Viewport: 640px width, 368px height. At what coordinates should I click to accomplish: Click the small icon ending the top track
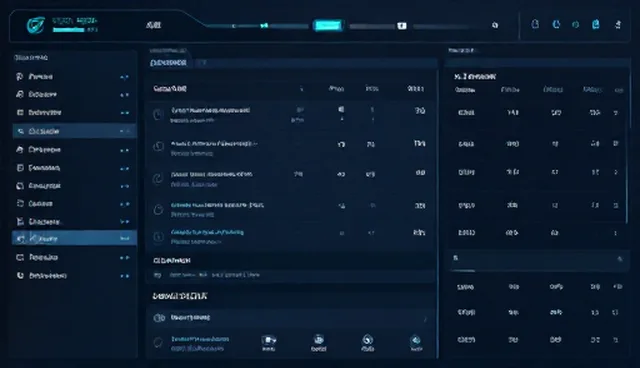click(495, 25)
